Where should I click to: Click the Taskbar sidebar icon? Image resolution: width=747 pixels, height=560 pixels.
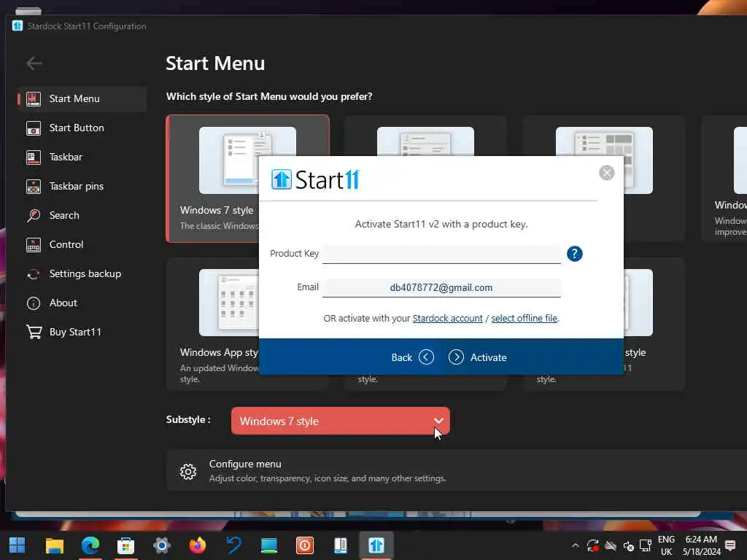34,157
